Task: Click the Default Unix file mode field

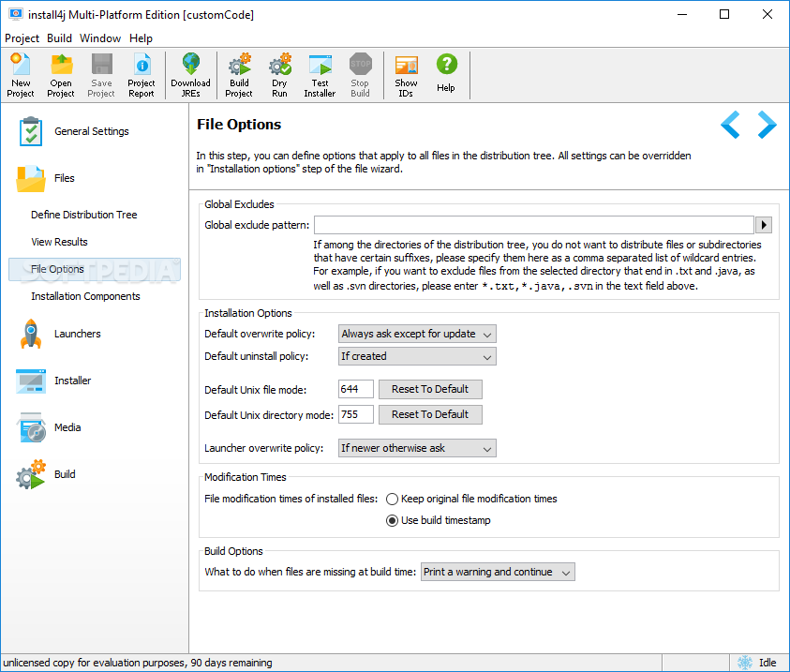Action: (356, 389)
